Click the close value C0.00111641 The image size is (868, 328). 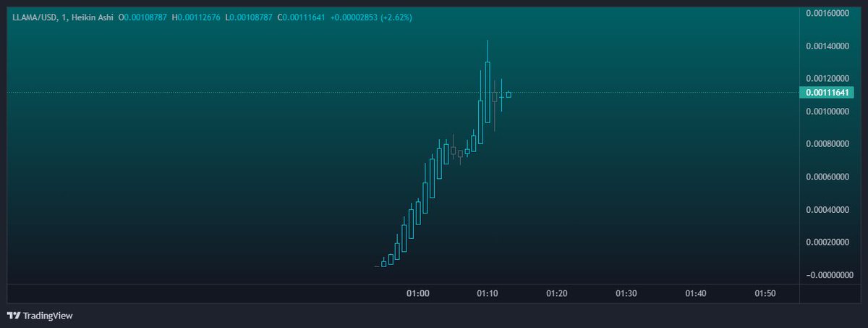pos(302,16)
